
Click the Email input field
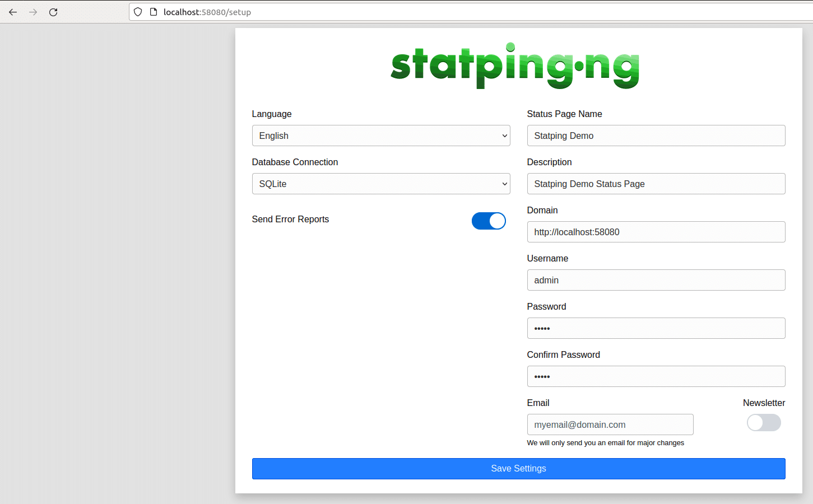click(x=610, y=424)
